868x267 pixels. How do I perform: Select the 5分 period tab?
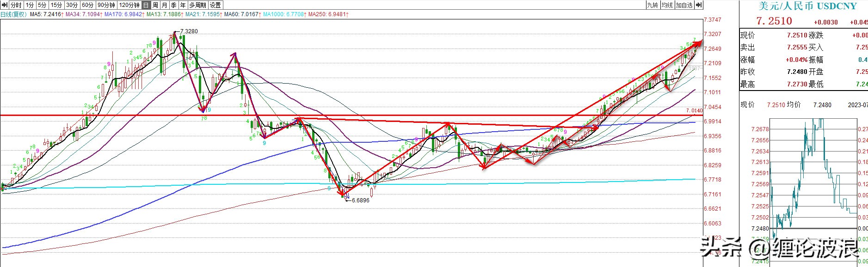click(x=42, y=5)
